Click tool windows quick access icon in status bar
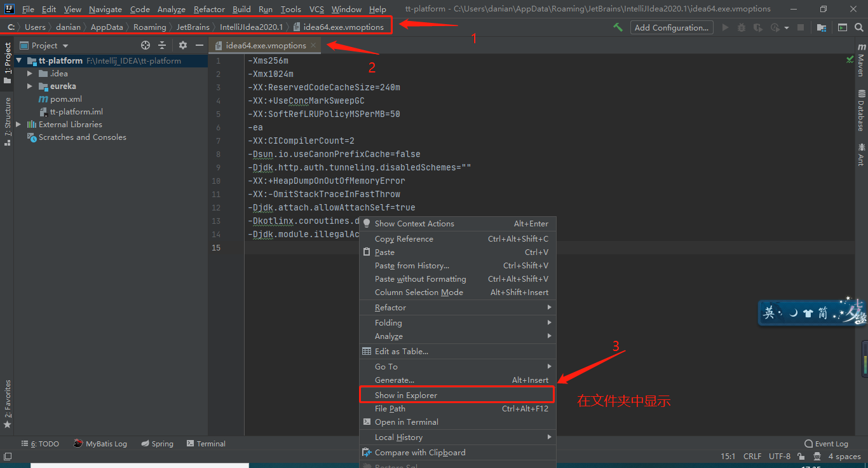This screenshot has height=468, width=868. coord(8,457)
